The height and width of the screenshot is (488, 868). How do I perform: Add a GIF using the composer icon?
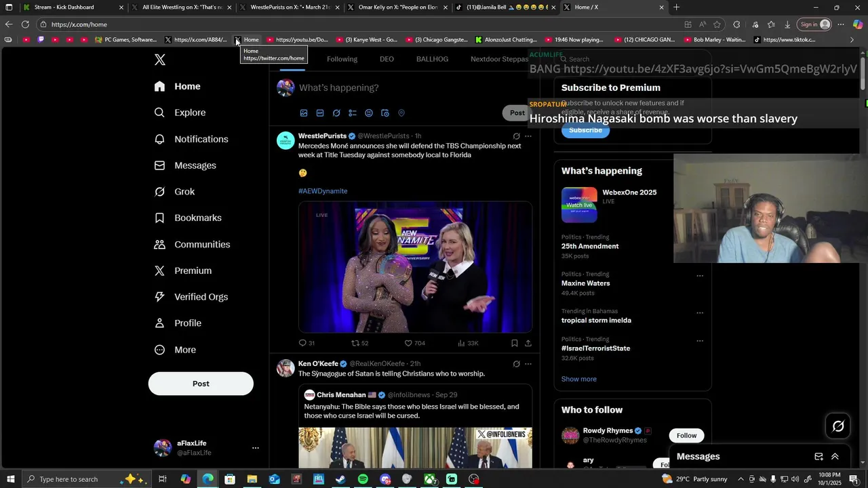coord(320,113)
